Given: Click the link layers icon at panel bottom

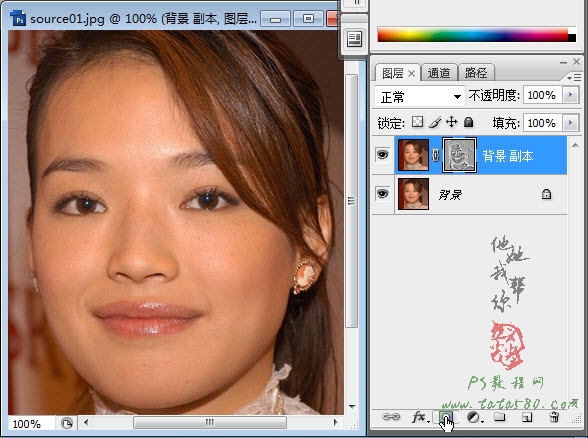Looking at the screenshot, I should pos(390,417).
